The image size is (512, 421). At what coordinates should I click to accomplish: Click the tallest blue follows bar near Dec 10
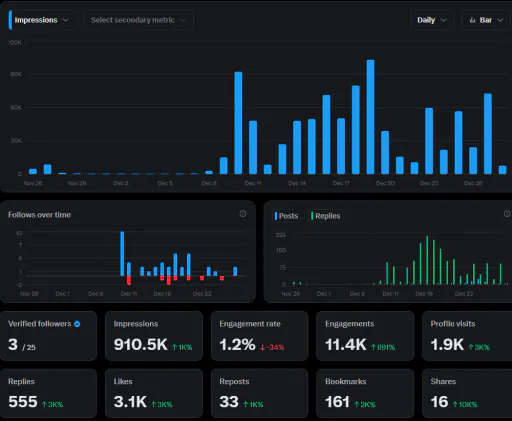coord(122,253)
